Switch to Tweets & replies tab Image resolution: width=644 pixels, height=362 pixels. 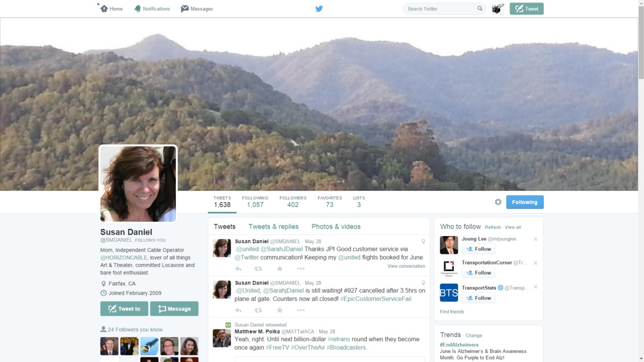273,227
